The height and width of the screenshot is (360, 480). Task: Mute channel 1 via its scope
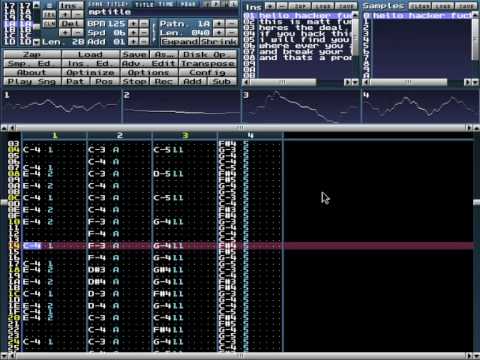61,106
